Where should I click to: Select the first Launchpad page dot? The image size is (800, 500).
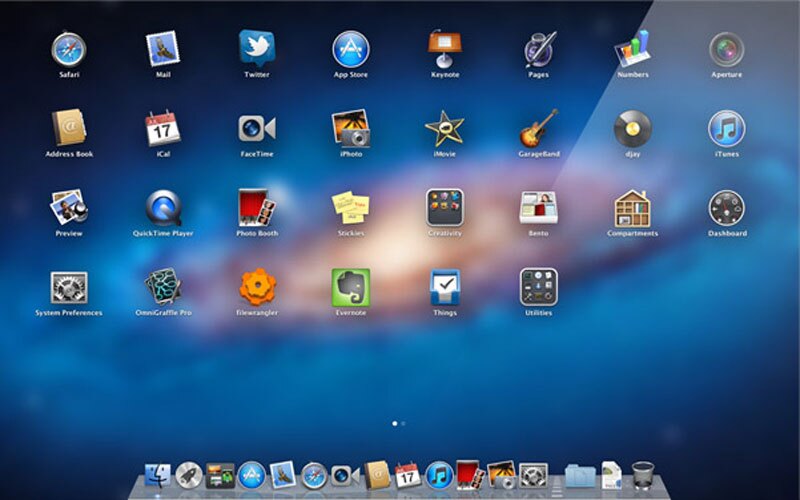(394, 423)
